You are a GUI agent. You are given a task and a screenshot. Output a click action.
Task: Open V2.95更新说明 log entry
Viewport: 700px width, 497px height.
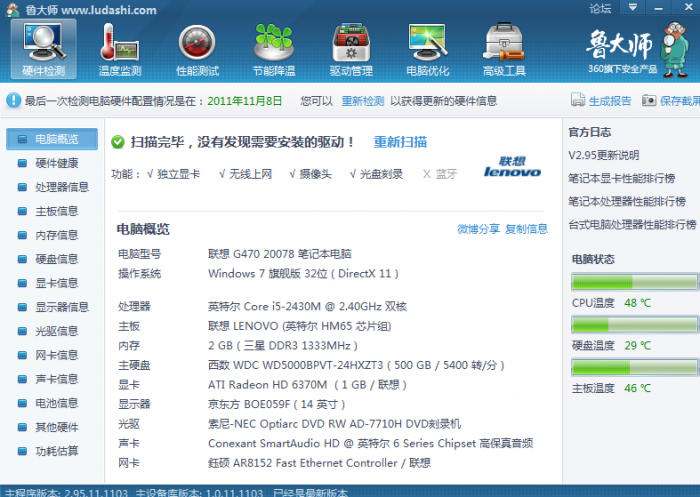click(x=604, y=155)
